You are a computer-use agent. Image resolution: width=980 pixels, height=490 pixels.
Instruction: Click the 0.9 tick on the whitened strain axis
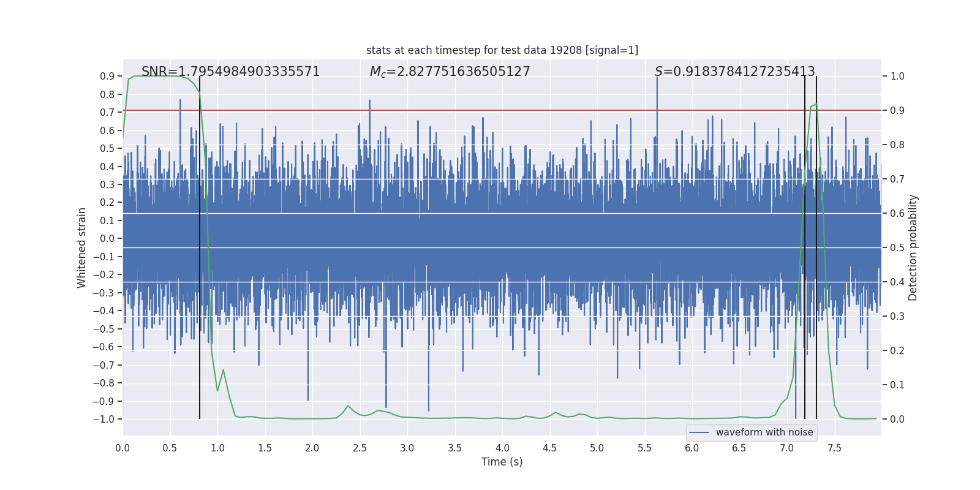point(107,77)
